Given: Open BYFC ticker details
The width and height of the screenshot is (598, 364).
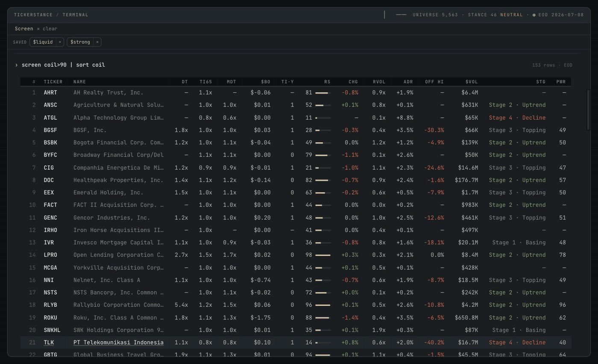Looking at the screenshot, I should point(50,155).
